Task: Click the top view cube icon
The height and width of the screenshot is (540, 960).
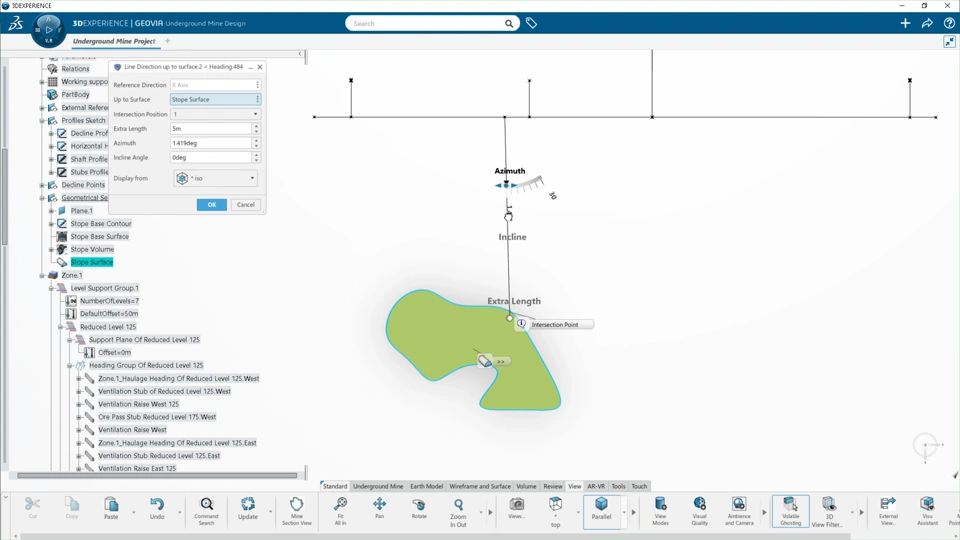Action: tap(555, 504)
